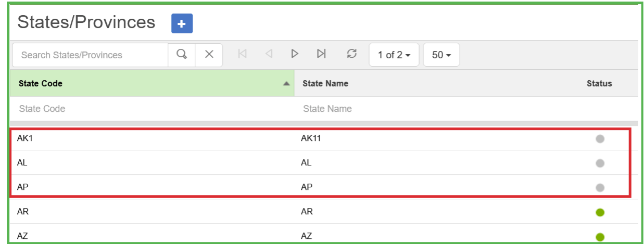Refresh the States/Provinces list
This screenshot has height=244, width=644.
[352, 54]
